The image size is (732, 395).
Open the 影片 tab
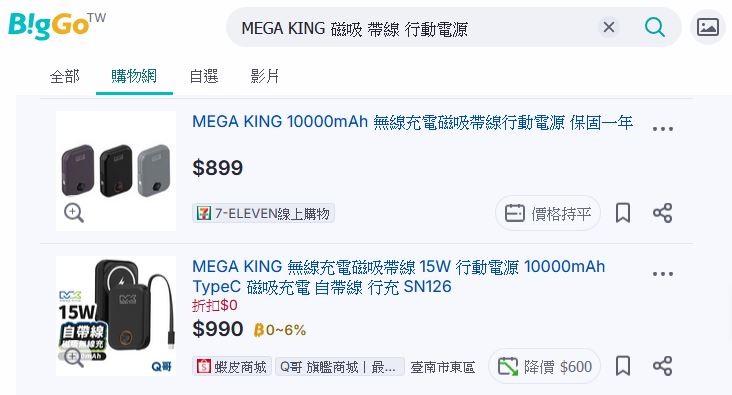coord(265,76)
